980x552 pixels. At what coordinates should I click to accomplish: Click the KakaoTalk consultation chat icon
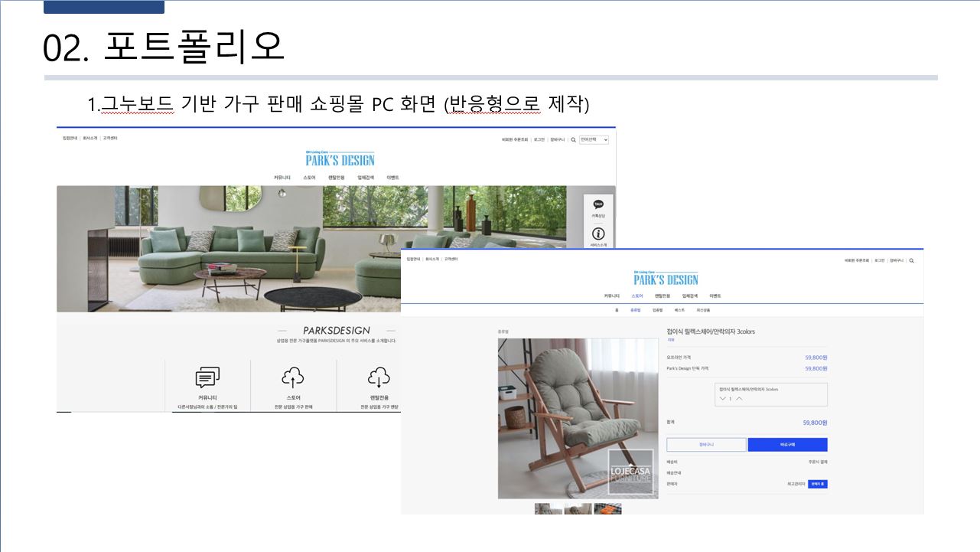[598, 205]
